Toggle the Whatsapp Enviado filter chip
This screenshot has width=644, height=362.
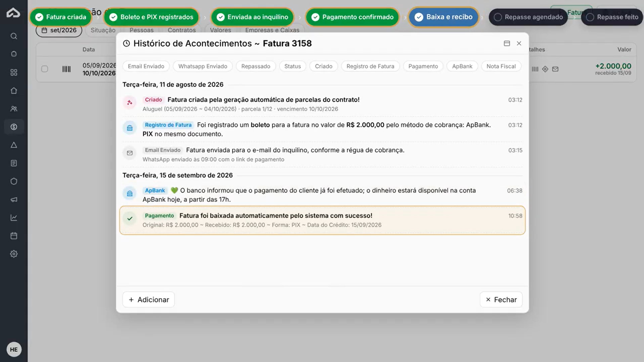[203, 66]
